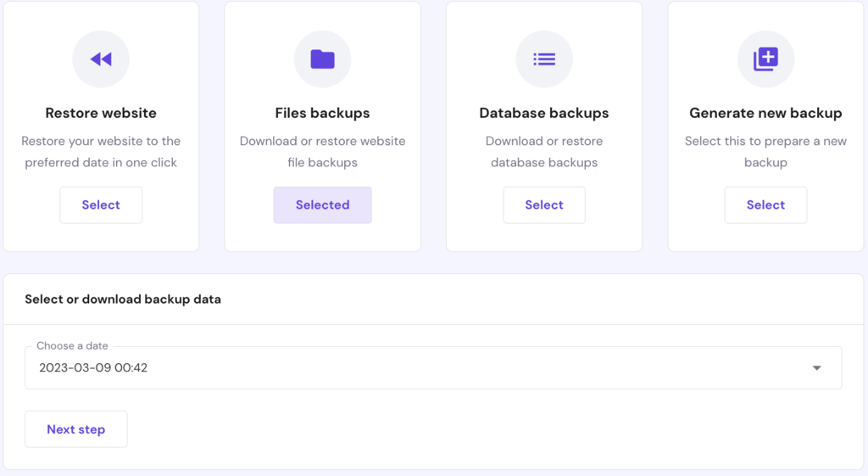Toggle the Selected button under Files backups
This screenshot has height=476, width=868.
[322, 204]
